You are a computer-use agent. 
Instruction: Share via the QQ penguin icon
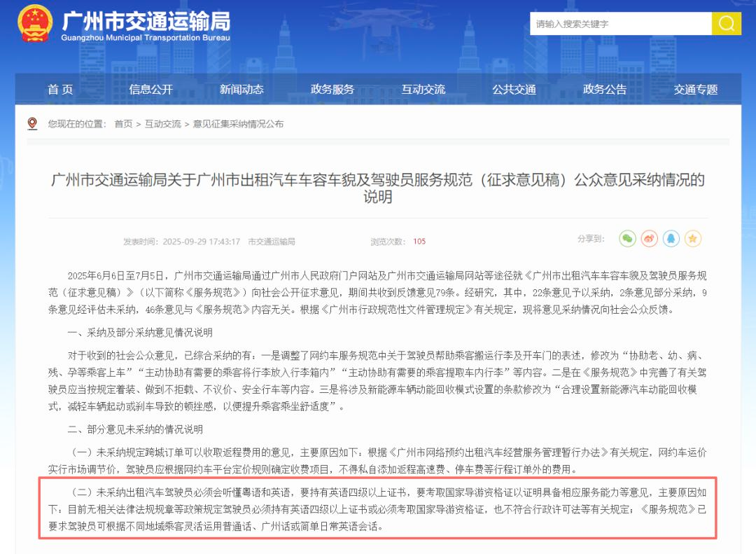671,239
